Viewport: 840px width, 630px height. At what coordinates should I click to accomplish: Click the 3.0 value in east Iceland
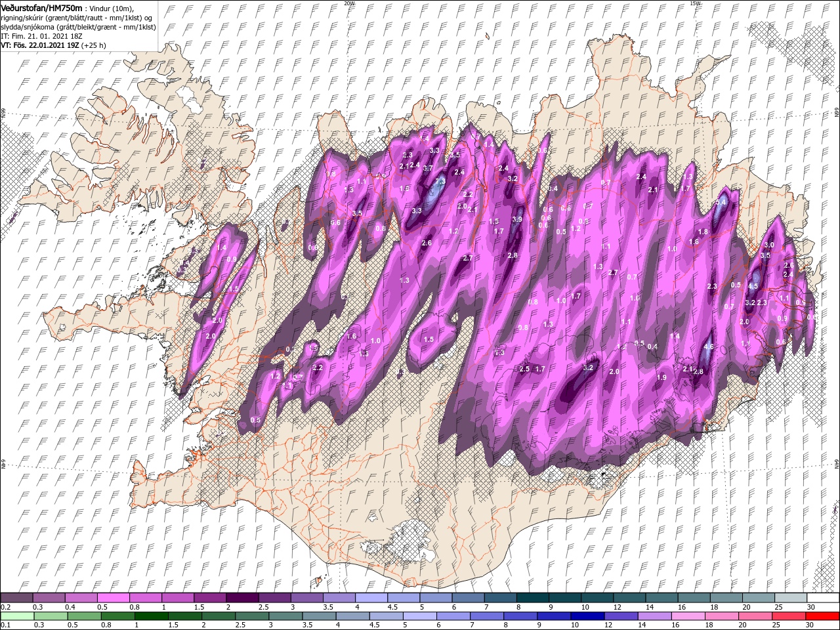click(770, 245)
